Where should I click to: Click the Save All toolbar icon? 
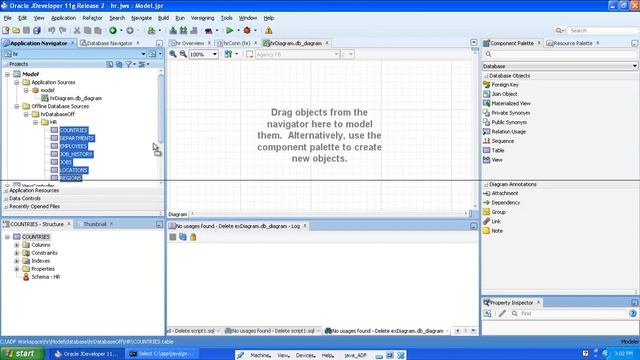pyautogui.click(x=37, y=31)
